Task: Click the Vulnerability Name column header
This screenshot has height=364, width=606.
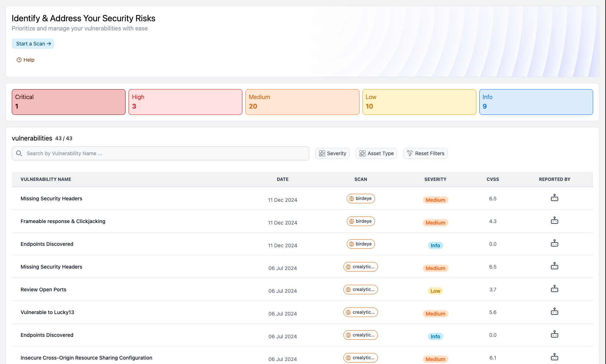Action: [46, 179]
